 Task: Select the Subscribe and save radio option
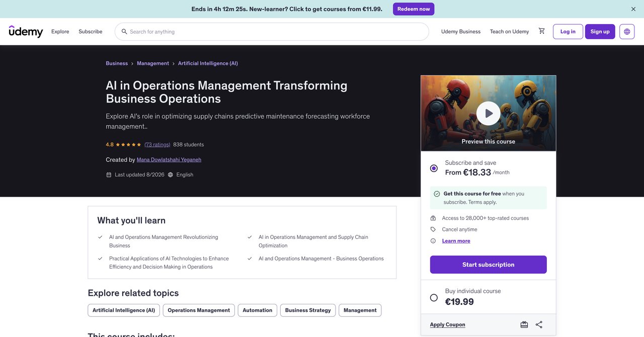[434, 168]
